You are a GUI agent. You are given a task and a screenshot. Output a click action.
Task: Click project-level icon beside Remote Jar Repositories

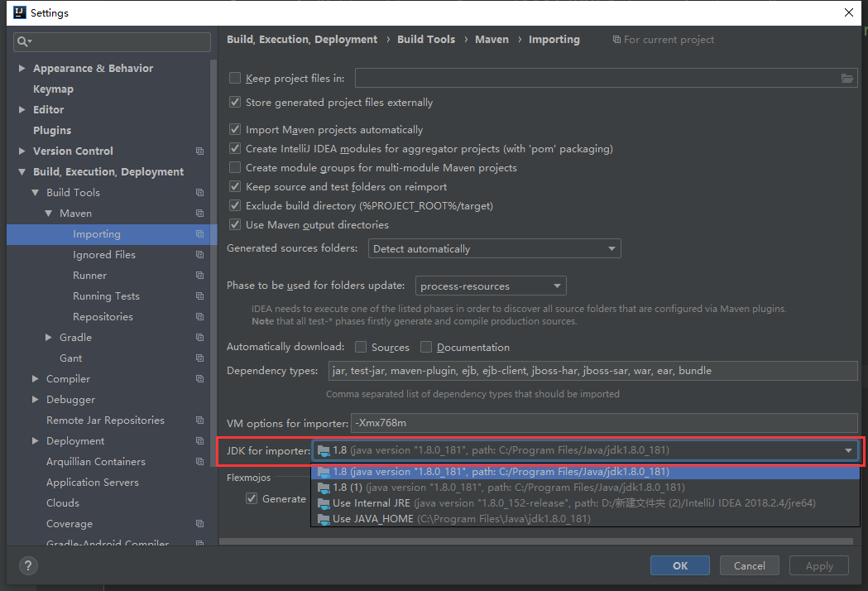point(200,420)
